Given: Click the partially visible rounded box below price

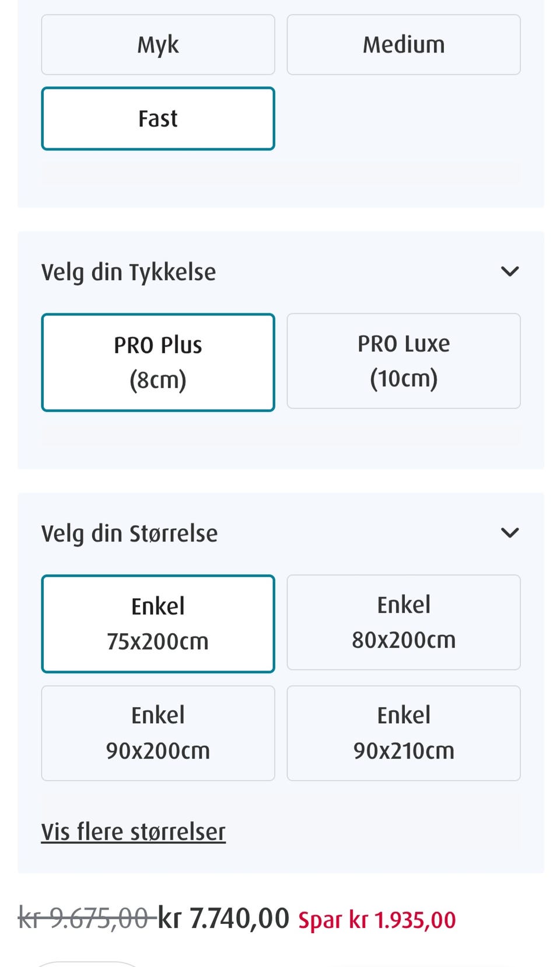Looking at the screenshot, I should (x=87, y=963).
